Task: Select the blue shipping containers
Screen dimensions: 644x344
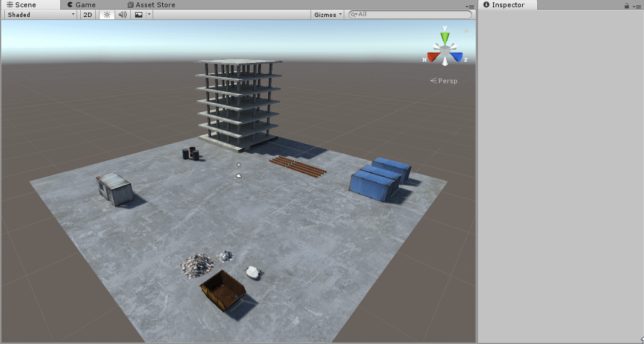Action: click(x=380, y=179)
